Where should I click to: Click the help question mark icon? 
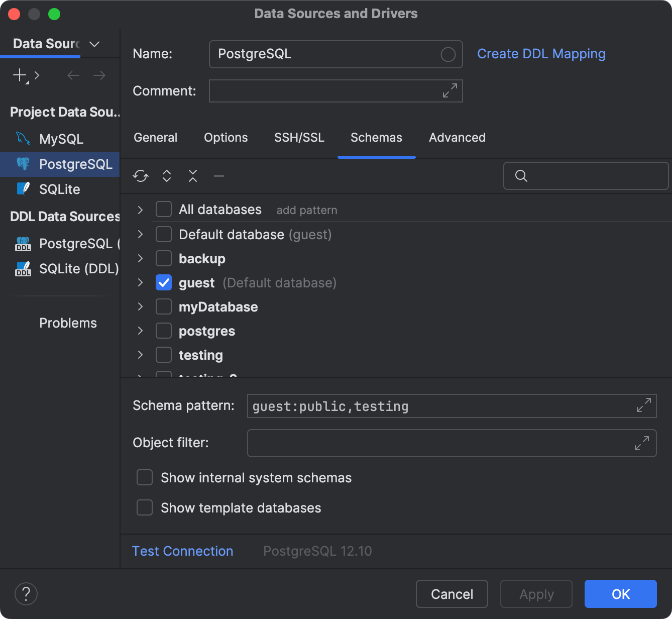(x=26, y=594)
